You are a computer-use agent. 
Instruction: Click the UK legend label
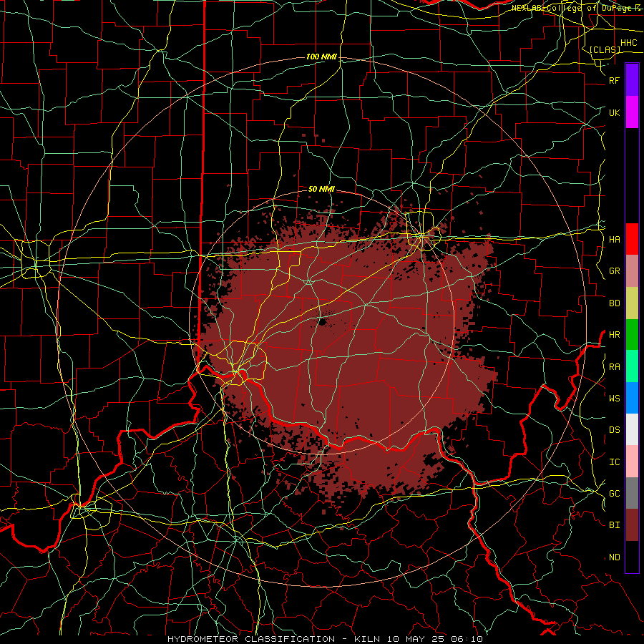(x=614, y=112)
